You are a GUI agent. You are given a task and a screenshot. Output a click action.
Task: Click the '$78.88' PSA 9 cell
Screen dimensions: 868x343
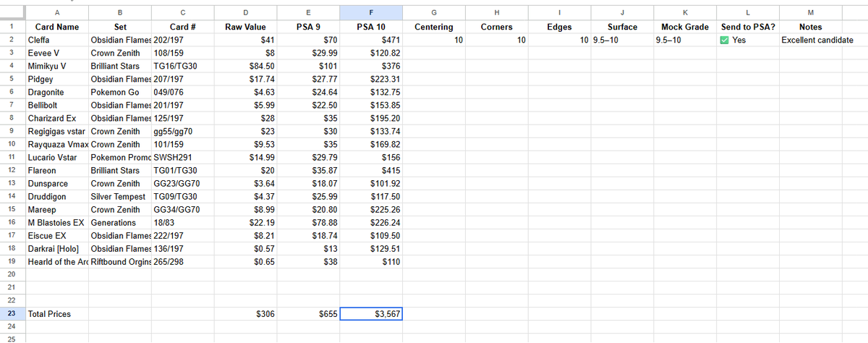point(309,223)
